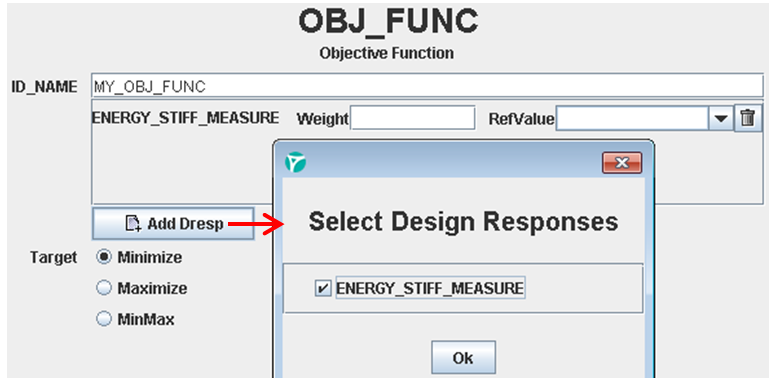777x382 pixels.
Task: Click the teal app logo in dialog title bar
Action: (x=295, y=163)
